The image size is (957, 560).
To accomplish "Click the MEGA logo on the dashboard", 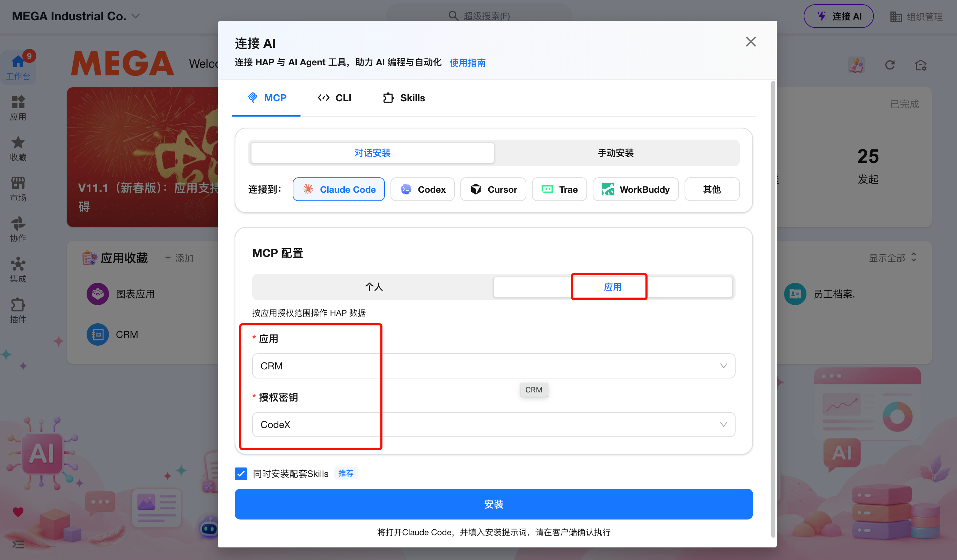I will click(122, 64).
